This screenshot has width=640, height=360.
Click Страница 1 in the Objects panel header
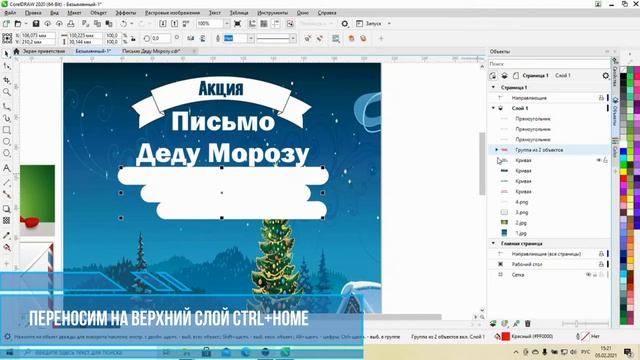[535, 76]
